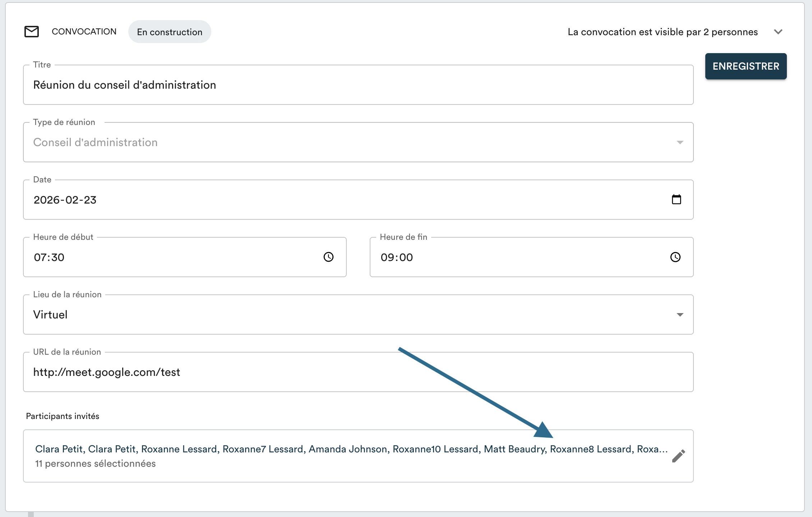This screenshot has height=517, width=812.
Task: Click the clock icon in Heure de fin
Action: click(x=675, y=257)
